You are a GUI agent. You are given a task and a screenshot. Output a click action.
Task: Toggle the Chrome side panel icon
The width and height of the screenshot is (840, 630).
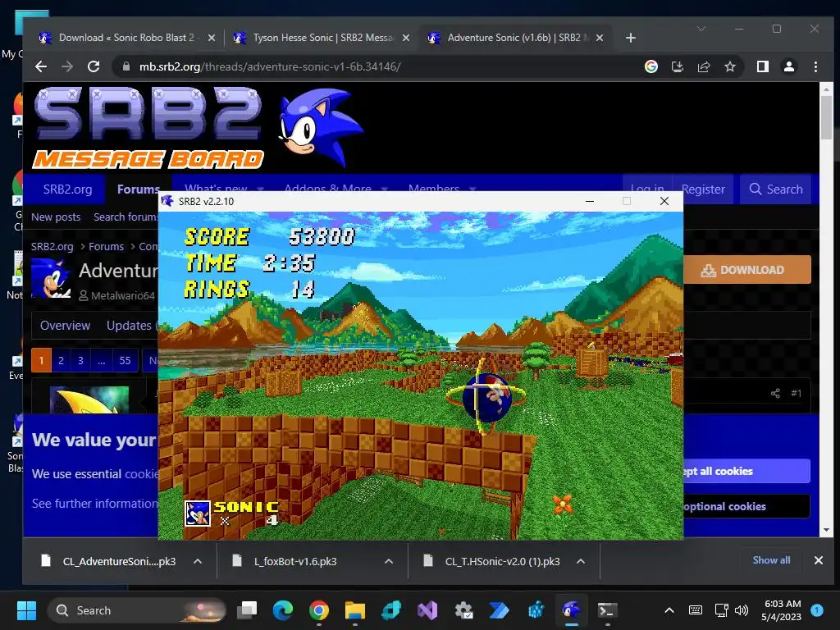tap(762, 66)
